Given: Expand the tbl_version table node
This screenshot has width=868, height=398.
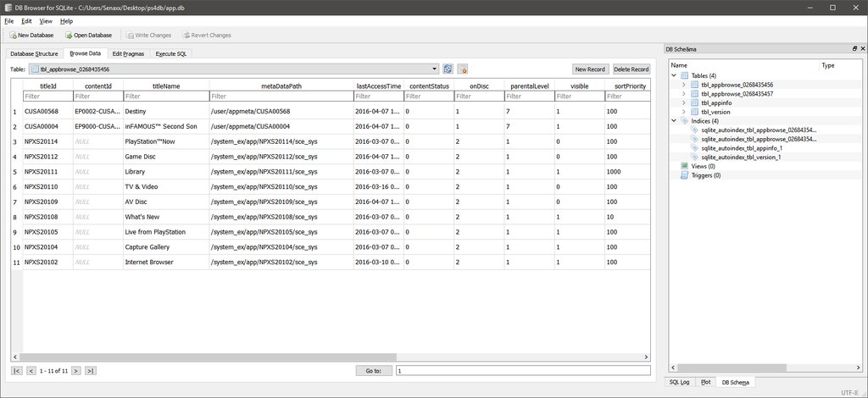Looking at the screenshot, I should pos(684,112).
